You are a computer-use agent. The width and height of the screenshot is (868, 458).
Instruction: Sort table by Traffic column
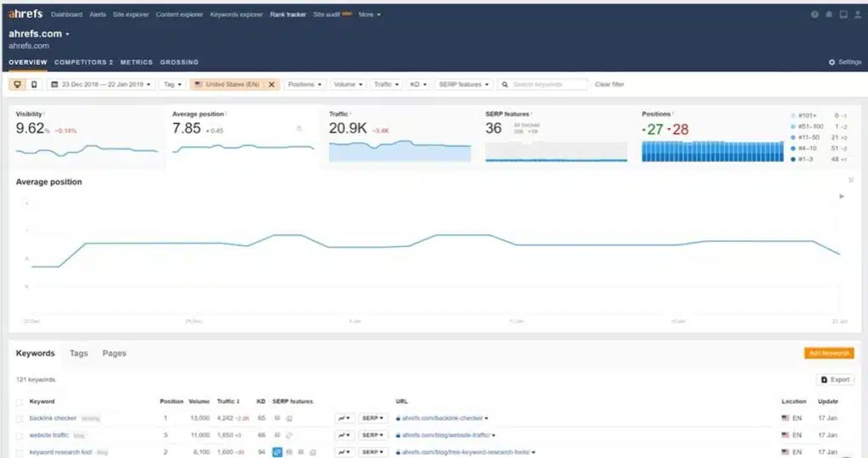[228, 401]
